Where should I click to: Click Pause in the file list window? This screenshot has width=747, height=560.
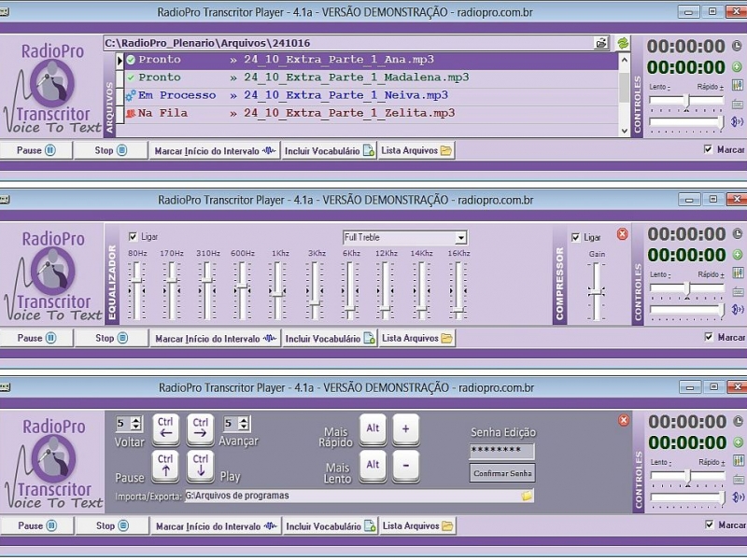(x=36, y=150)
